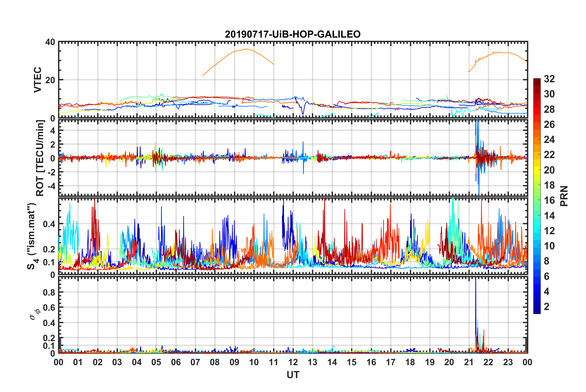Click the UT x-axis label
This screenshot has height=392, width=586.
(x=293, y=375)
